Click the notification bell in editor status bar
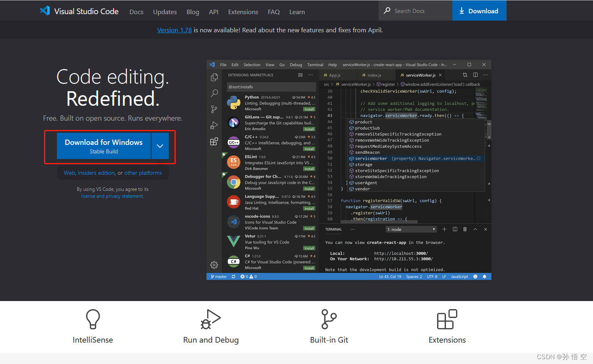 tap(484, 277)
